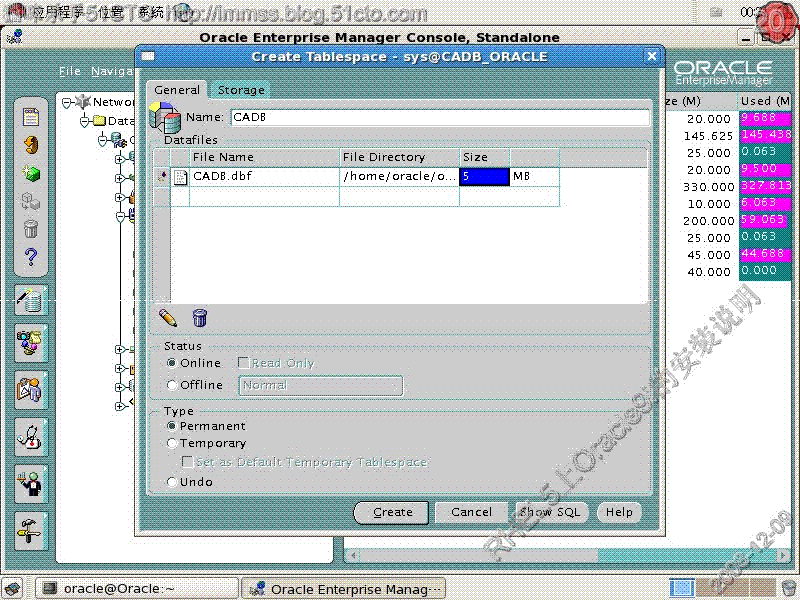The height and width of the screenshot is (600, 800).
Task: Click the Create button
Action: point(392,512)
